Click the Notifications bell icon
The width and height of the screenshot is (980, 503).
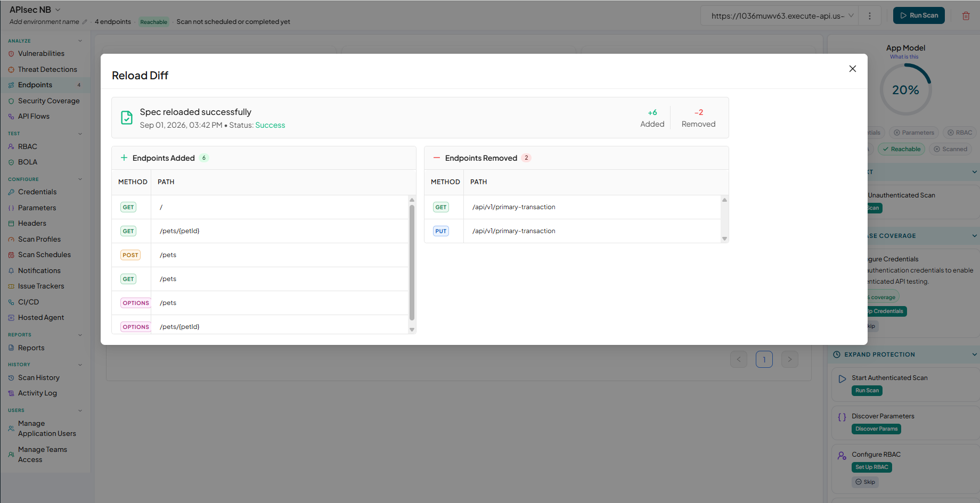[x=11, y=271]
